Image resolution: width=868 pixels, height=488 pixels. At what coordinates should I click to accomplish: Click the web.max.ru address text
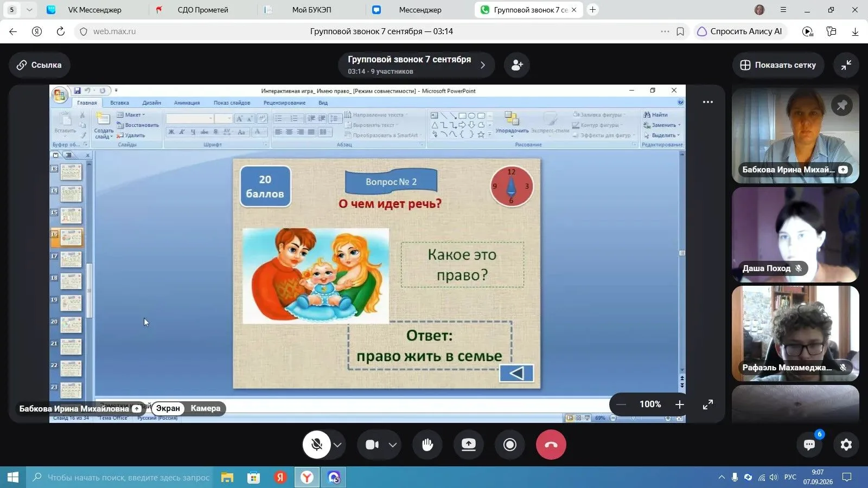tap(114, 31)
